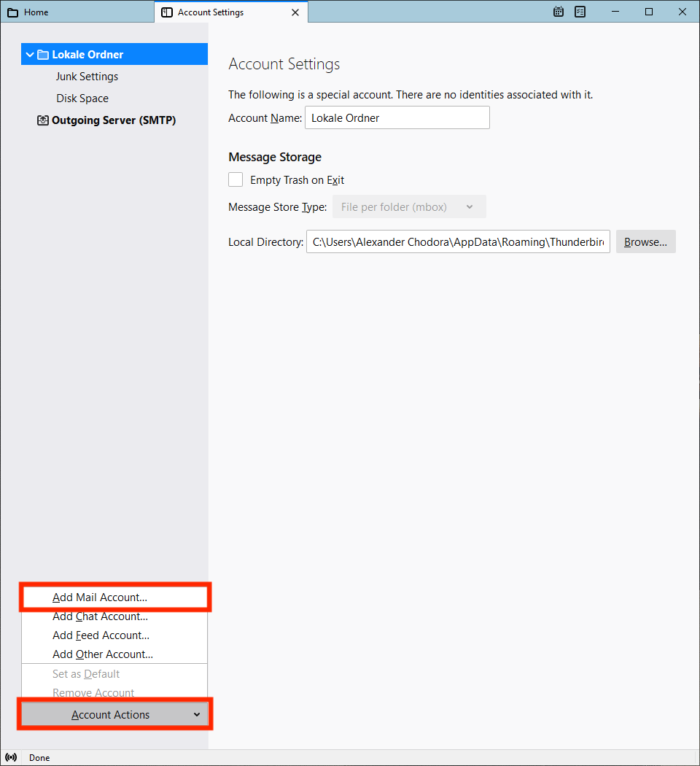Click the Lokale Ordner folder icon

(43, 55)
